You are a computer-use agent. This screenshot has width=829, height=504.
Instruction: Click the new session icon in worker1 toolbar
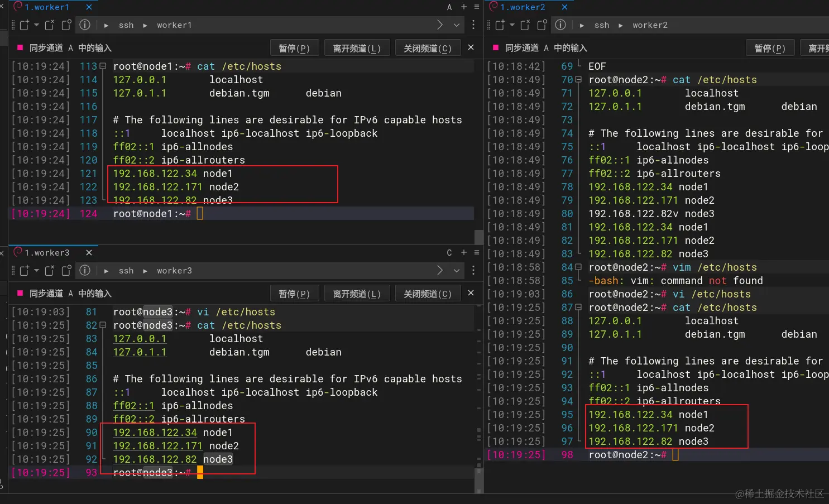(x=24, y=25)
